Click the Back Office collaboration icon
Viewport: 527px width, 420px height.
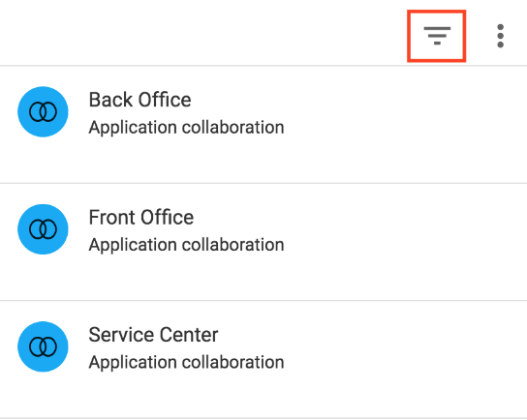click(43, 112)
